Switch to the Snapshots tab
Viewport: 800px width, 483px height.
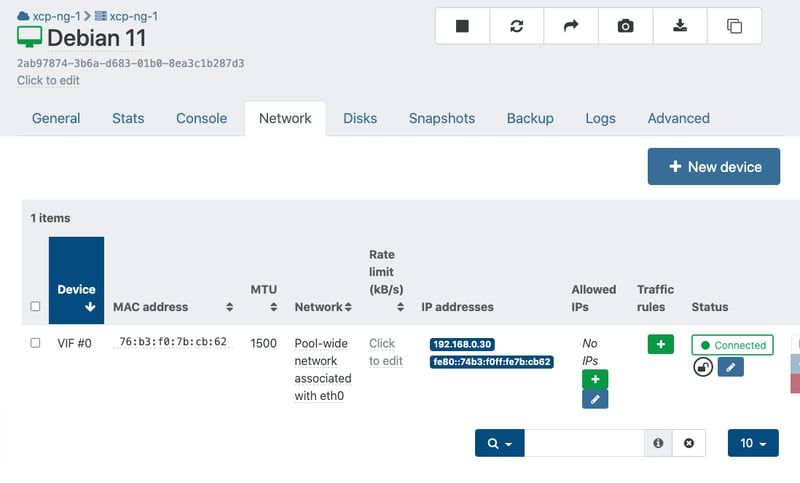point(441,118)
